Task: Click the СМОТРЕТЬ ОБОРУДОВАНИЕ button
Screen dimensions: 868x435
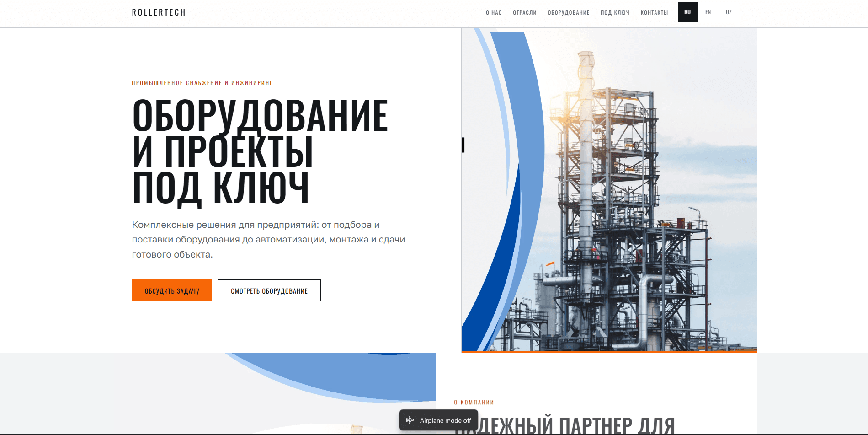Action: pos(269,290)
